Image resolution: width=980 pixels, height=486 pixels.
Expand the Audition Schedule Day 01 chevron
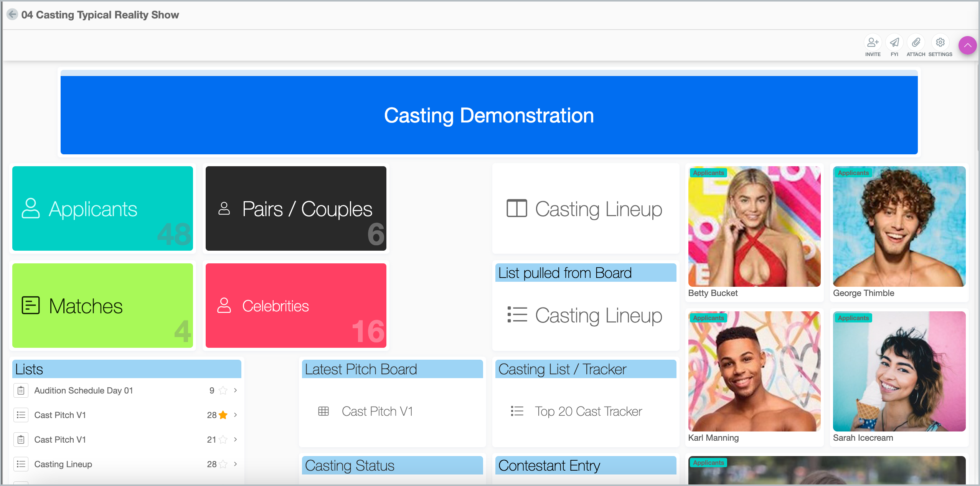[236, 390]
